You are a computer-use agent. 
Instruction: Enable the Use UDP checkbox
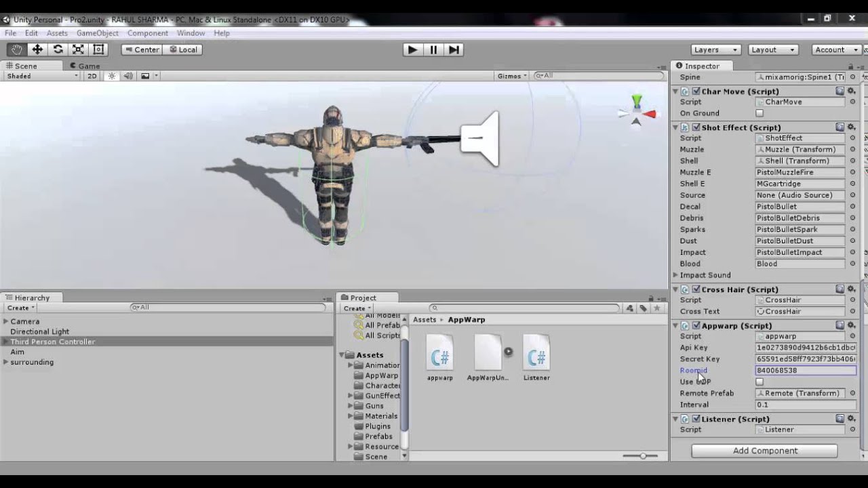coord(759,382)
